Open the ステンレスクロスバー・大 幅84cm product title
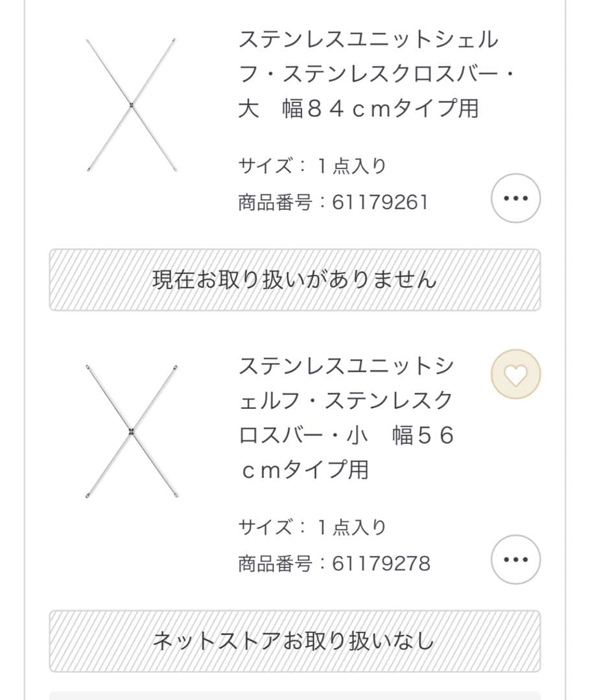The width and height of the screenshot is (590, 700). [x=377, y=74]
